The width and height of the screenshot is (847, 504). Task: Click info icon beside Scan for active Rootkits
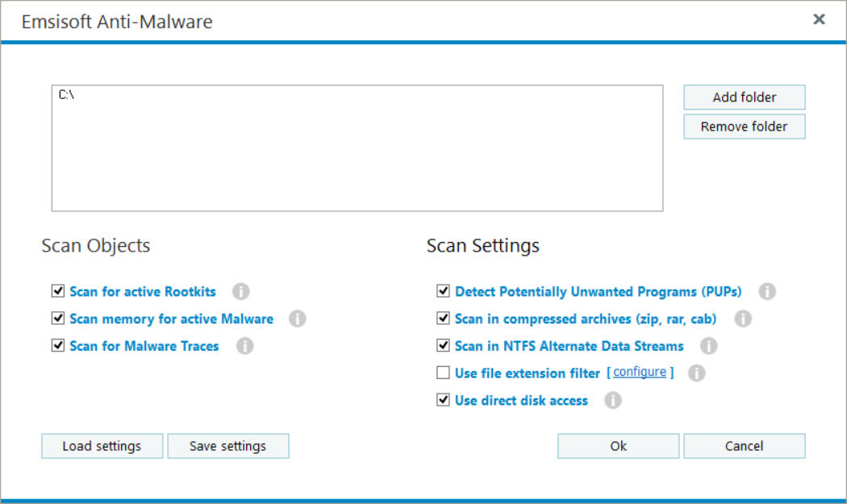pos(240,292)
